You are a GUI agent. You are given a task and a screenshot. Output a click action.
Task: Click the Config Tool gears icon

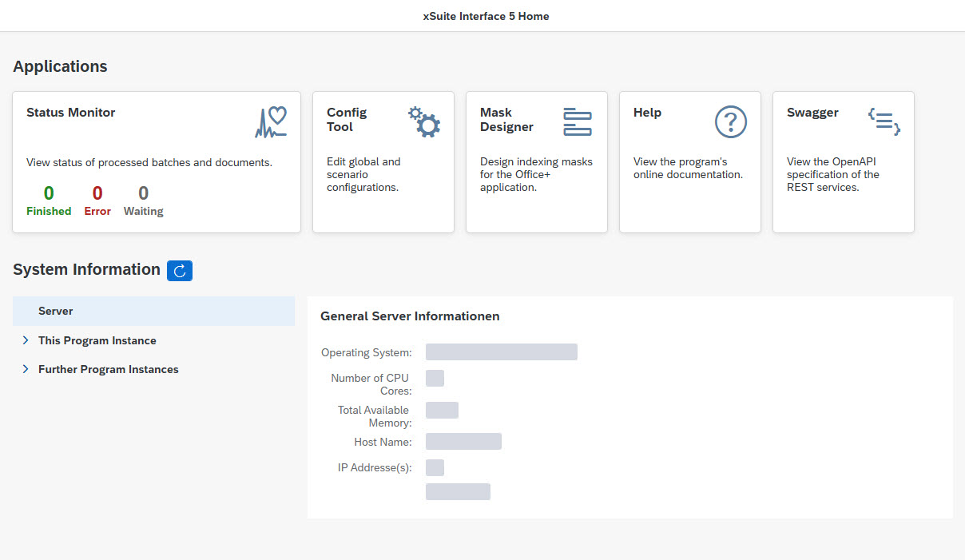click(424, 122)
